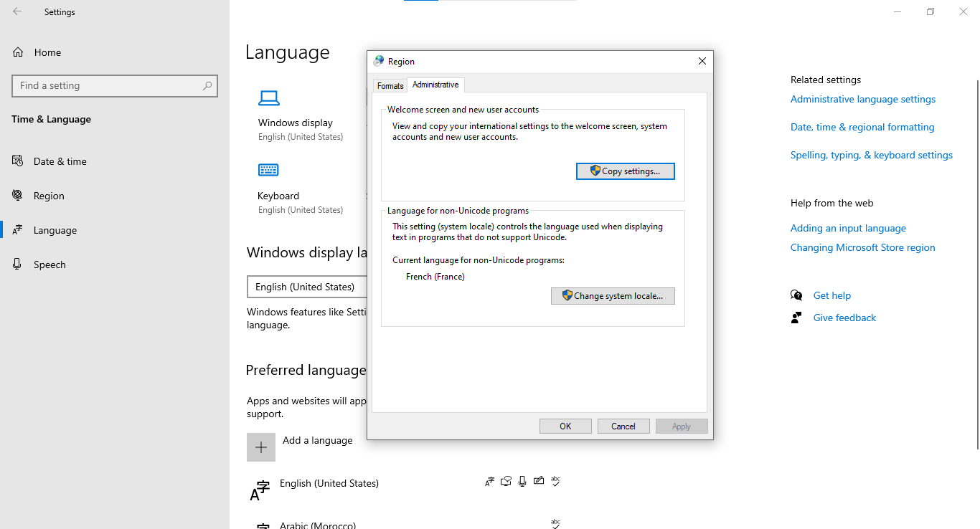This screenshot has width=980, height=529.
Task: Click display language icon for English row
Action: 490,482
